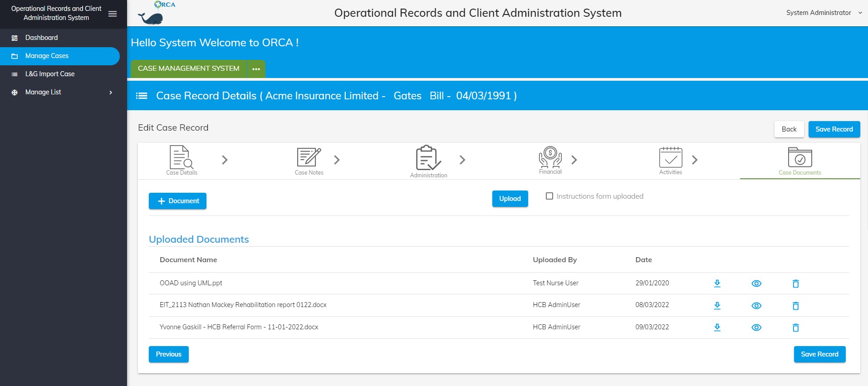Collapse the sidebar with hamburger icon
Image resolution: width=868 pixels, height=386 pixels.
click(x=113, y=14)
